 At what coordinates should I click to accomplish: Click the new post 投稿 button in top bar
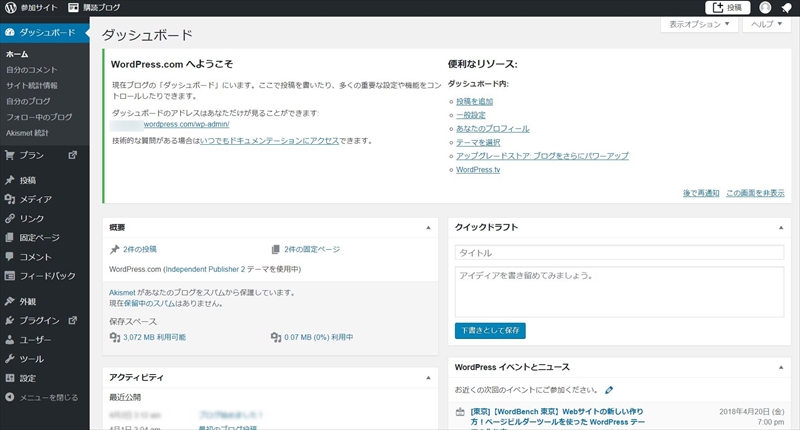pos(728,8)
